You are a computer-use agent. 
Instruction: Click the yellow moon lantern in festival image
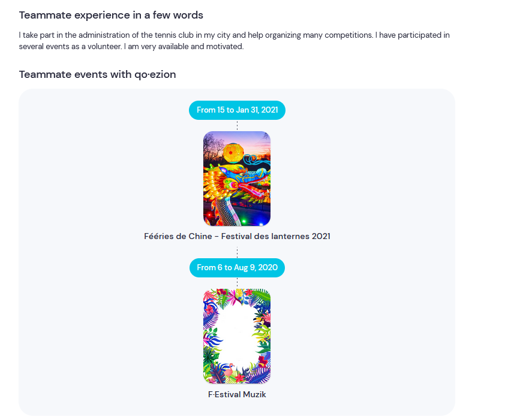(233, 153)
